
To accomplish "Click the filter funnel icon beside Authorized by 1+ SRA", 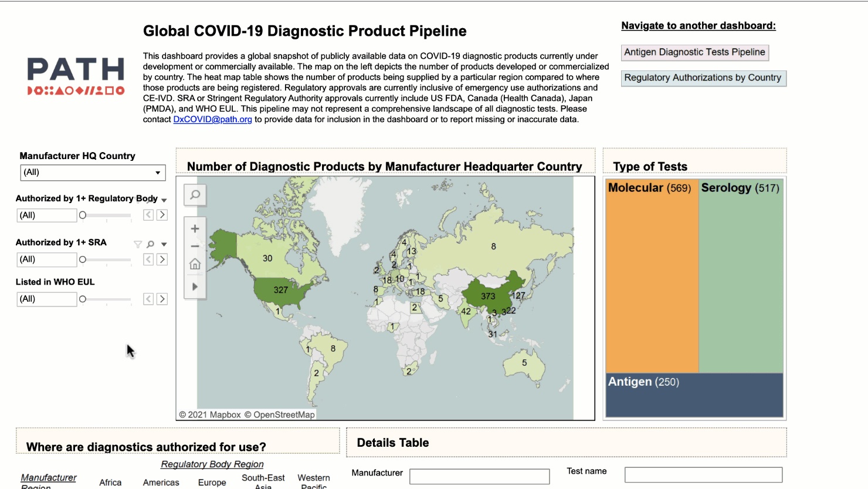I will tap(138, 244).
